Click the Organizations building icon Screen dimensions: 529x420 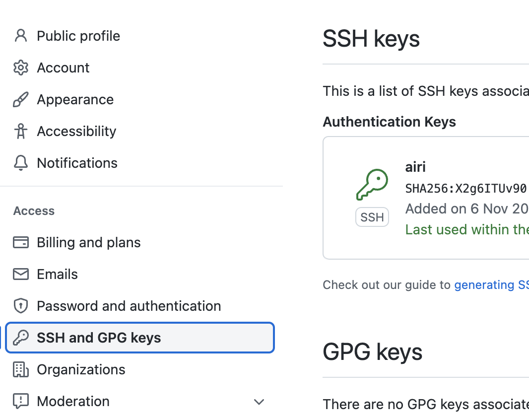[20, 369]
